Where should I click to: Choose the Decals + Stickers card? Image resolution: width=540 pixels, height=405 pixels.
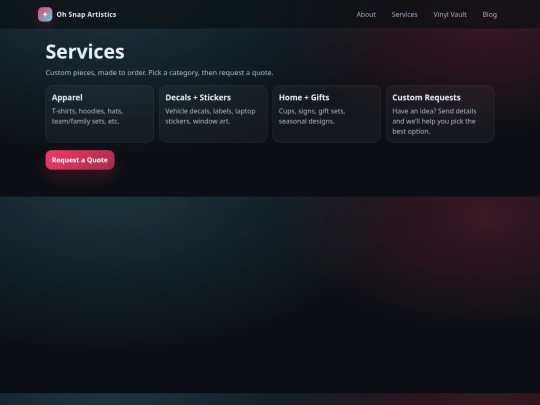tap(213, 114)
